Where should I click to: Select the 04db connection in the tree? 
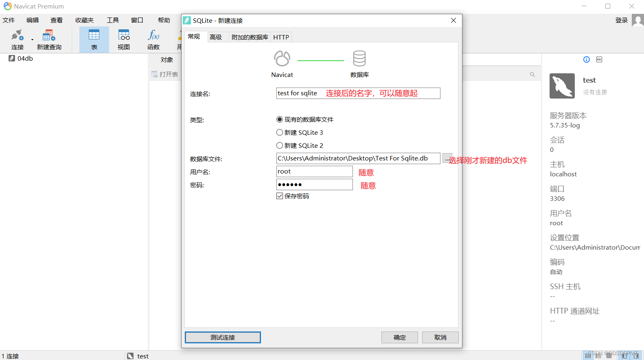coord(21,59)
